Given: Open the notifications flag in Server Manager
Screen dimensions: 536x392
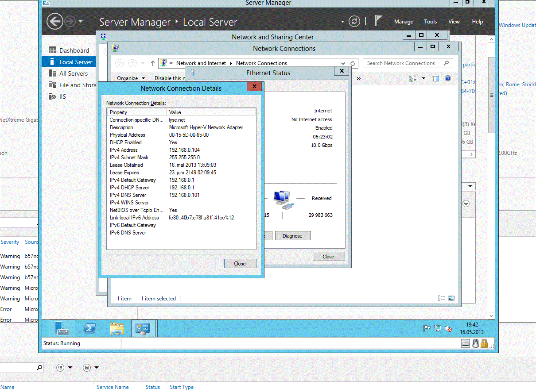Looking at the screenshot, I should coord(378,21).
